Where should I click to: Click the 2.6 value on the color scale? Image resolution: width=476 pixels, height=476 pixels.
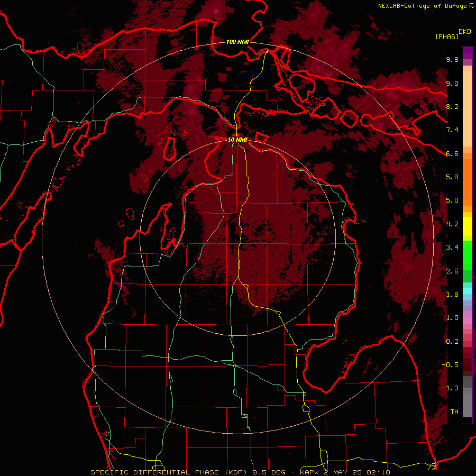(x=452, y=271)
